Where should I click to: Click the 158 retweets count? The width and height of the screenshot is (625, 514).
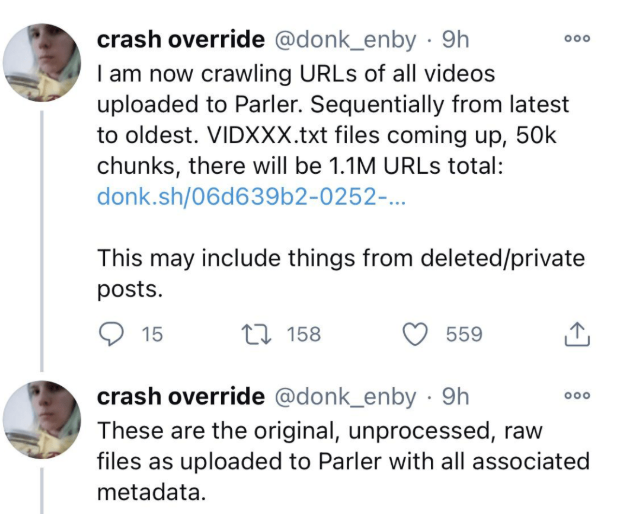303,335
